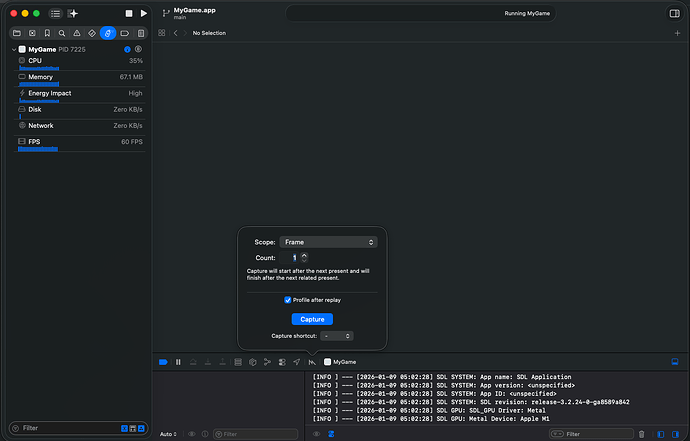Open the Breakpoint navigator icon
This screenshot has width=690, height=441.
coord(124,33)
